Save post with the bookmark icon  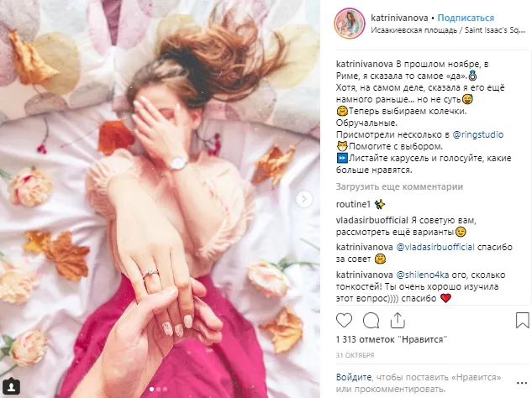coord(522,321)
